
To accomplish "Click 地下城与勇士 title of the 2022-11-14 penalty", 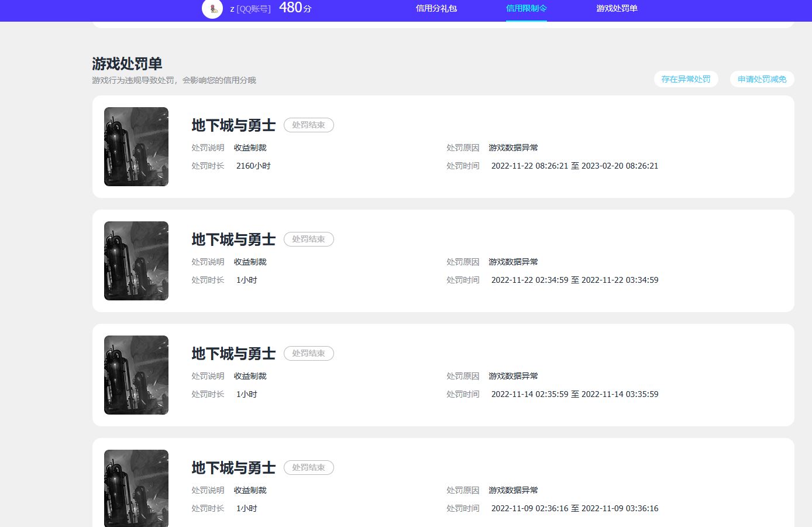I will coord(233,354).
